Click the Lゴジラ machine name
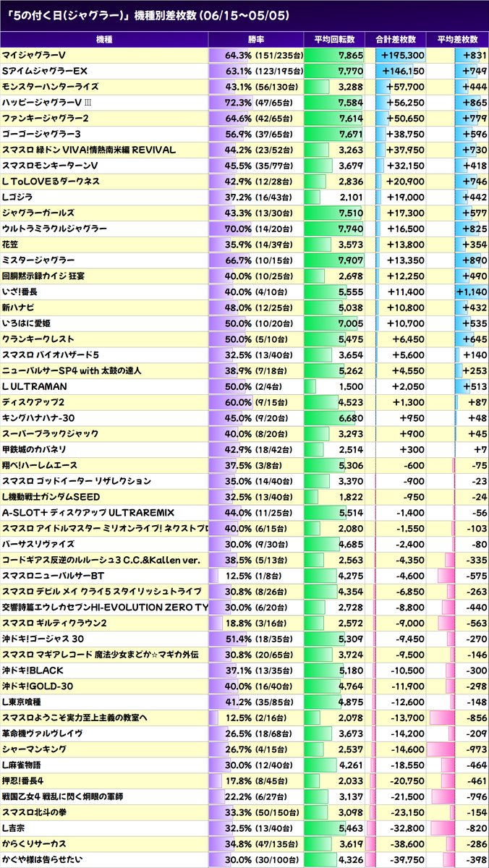Viewport: 489px width, 868px height. click(x=17, y=197)
